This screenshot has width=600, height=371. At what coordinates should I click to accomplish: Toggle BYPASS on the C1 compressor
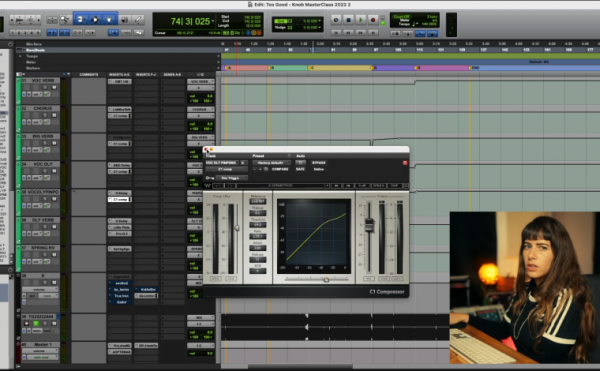(x=318, y=163)
